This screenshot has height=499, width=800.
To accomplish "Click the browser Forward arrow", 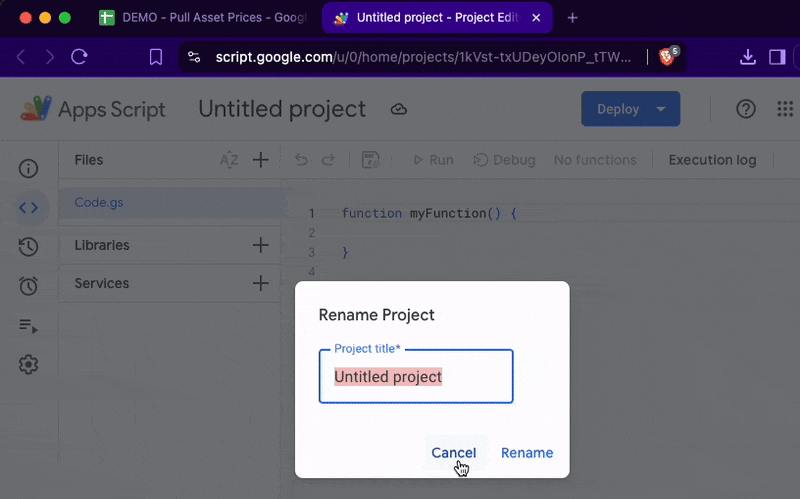I will (x=49, y=57).
